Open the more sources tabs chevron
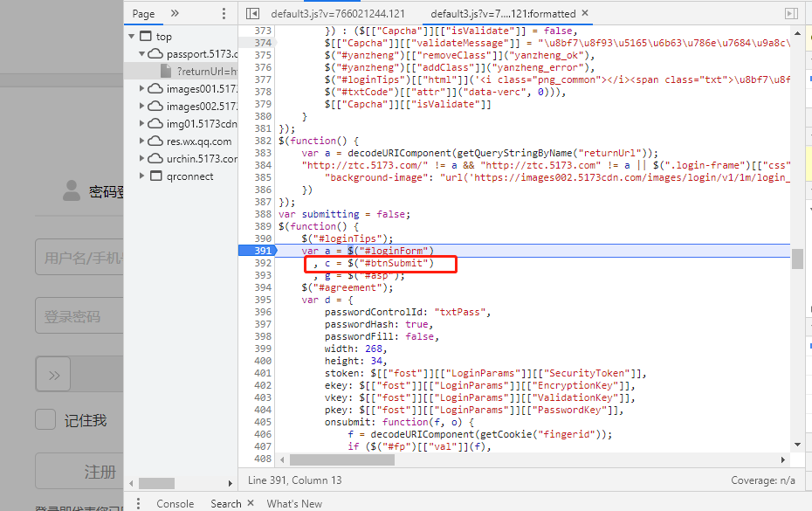 (x=175, y=13)
